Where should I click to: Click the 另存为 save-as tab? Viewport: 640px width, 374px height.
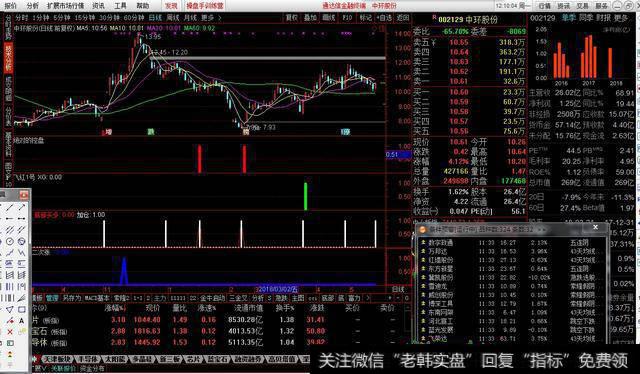[x=72, y=298]
